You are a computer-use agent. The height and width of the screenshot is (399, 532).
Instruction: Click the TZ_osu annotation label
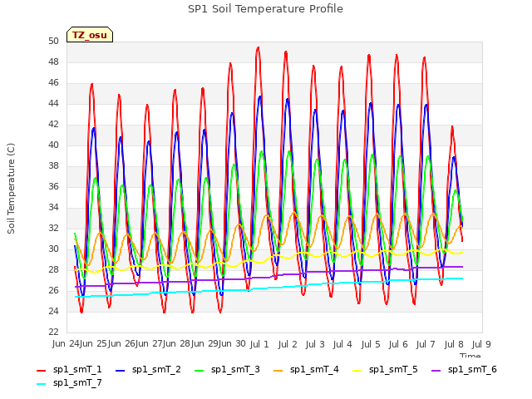(90, 35)
